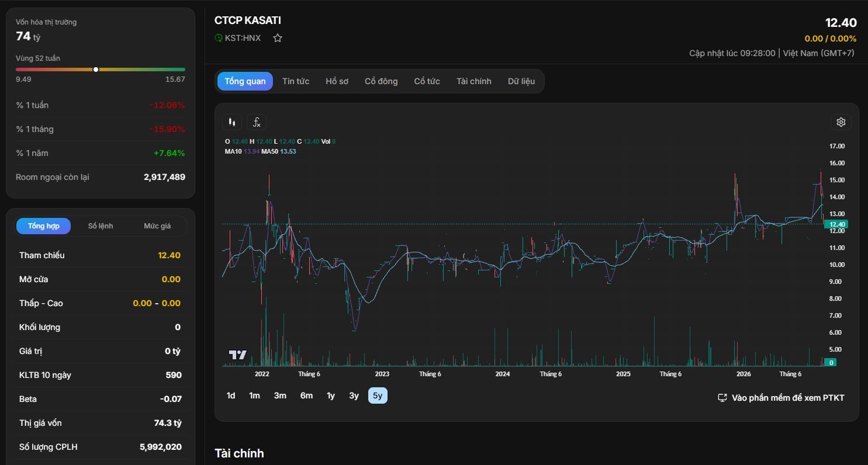The height and width of the screenshot is (465, 868).
Task: Click the 52-week range slider marker
Action: [x=96, y=70]
